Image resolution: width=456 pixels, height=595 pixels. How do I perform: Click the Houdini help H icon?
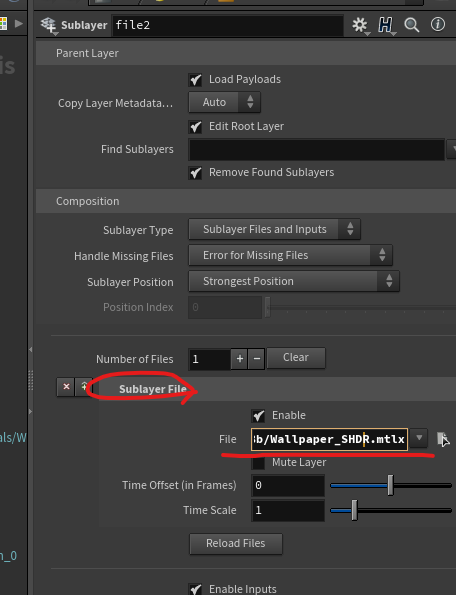[x=385, y=25]
